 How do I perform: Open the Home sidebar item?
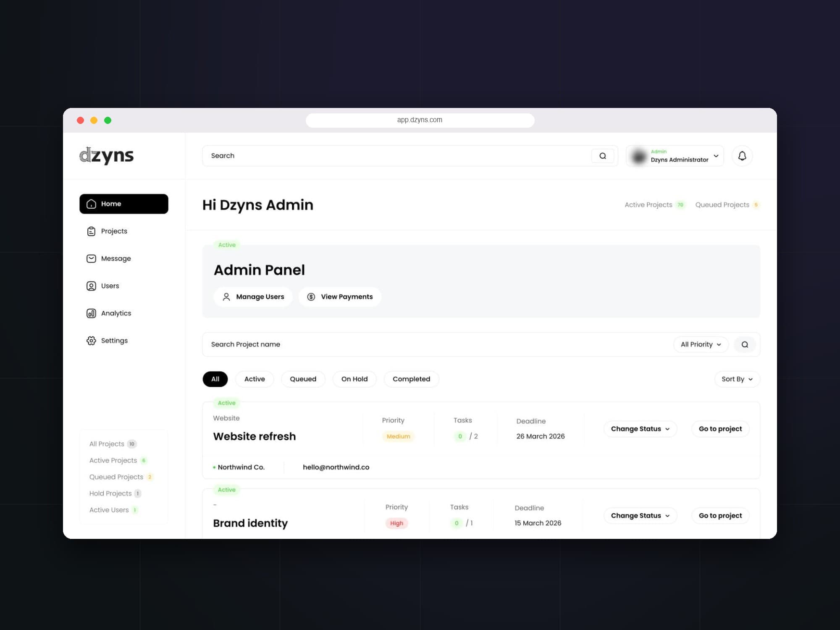(x=124, y=204)
